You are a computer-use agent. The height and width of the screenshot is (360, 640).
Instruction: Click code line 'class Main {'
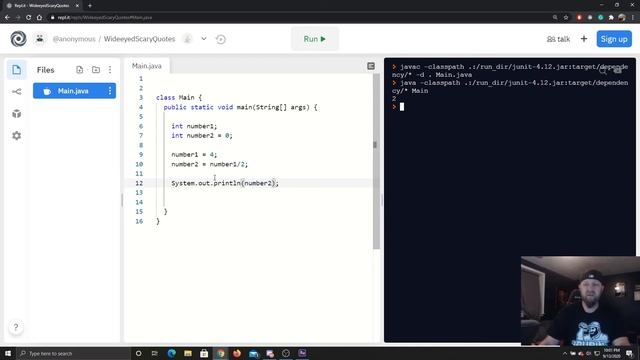tap(179, 98)
